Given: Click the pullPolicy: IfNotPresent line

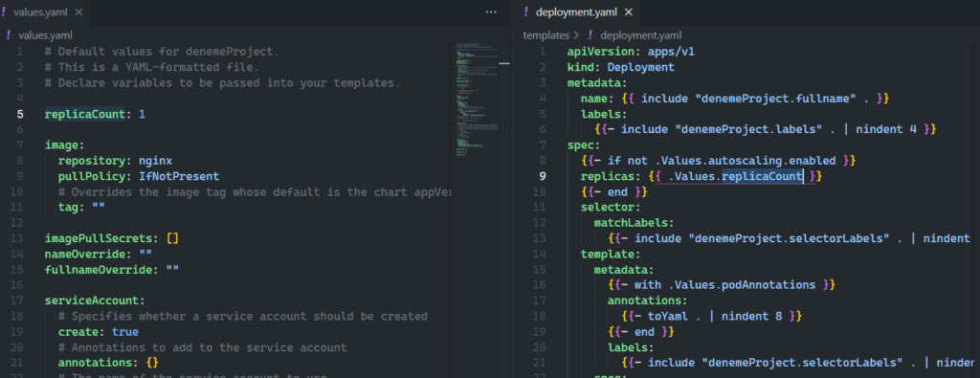Looking at the screenshot, I should click(139, 177).
